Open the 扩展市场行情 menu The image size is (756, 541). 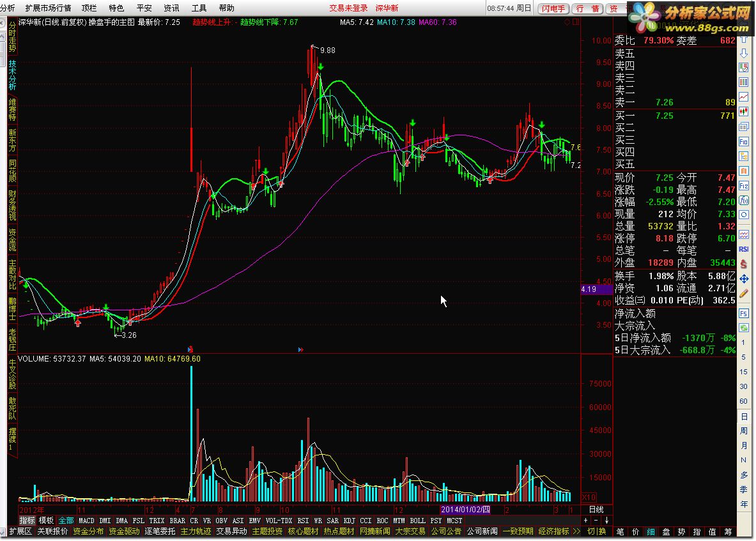coord(48,8)
